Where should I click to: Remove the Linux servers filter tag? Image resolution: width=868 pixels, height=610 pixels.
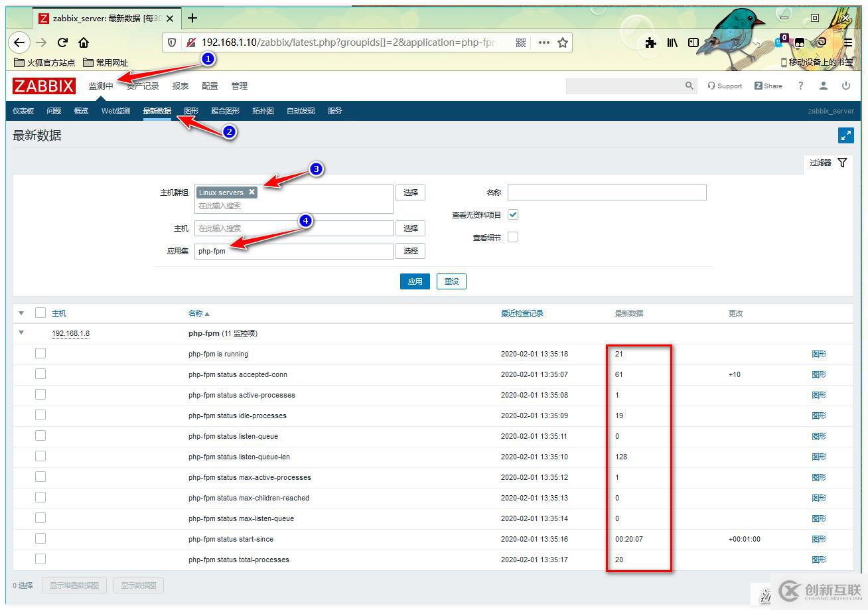pos(252,192)
